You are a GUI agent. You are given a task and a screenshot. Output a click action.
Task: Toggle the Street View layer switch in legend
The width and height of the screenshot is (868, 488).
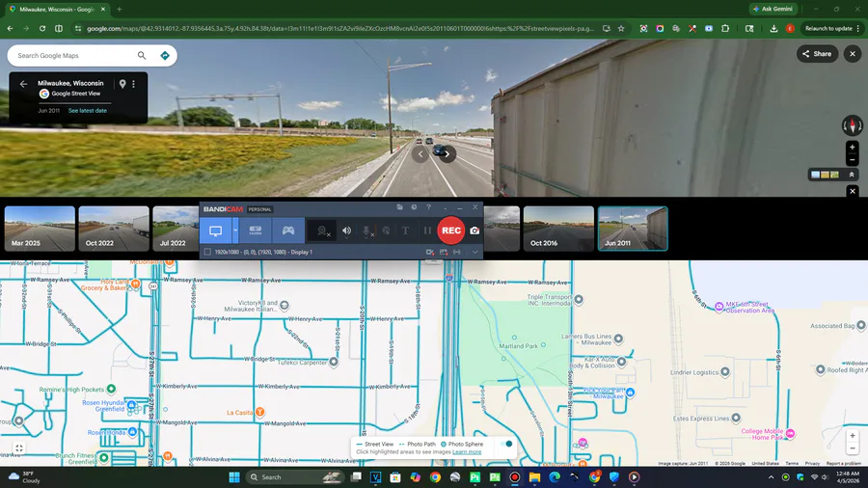[505, 444]
